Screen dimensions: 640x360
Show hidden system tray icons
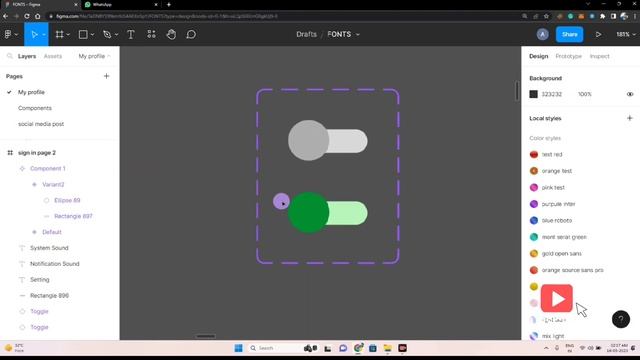546,348
